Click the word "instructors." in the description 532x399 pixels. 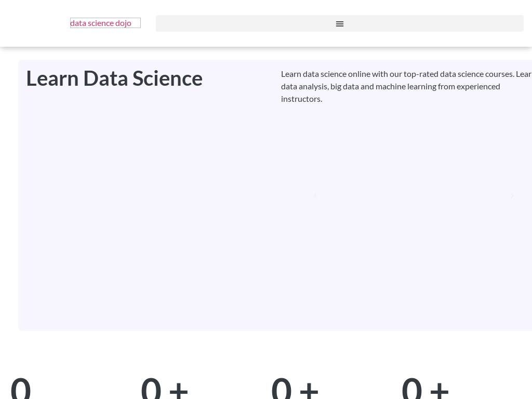click(301, 99)
